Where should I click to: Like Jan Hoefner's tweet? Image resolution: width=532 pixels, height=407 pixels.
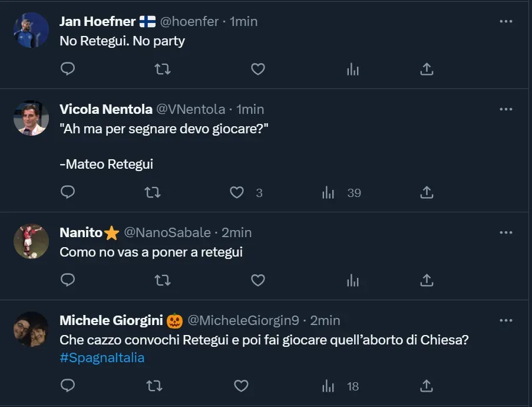point(257,69)
